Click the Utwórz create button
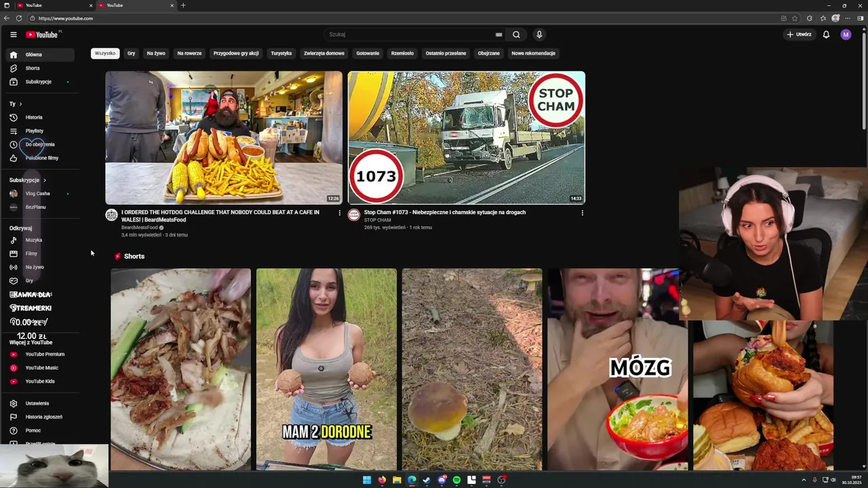Screen dimensions: 868x488 point(799,35)
